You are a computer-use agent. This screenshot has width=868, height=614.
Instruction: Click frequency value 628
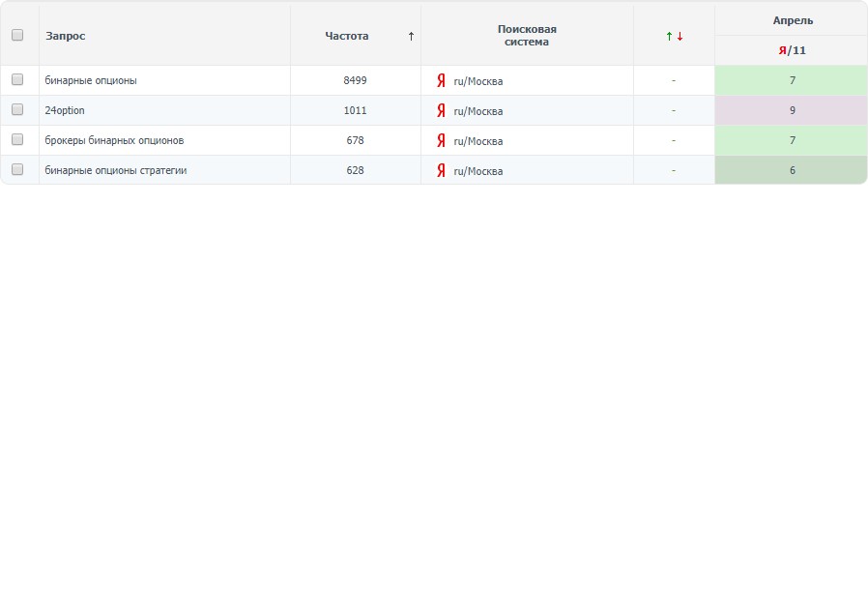click(355, 170)
